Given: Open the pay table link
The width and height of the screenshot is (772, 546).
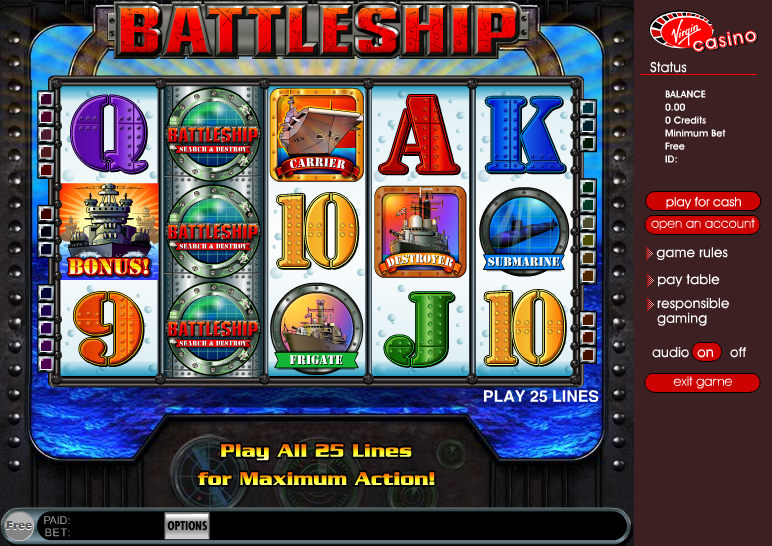Looking at the screenshot, I should pos(688,280).
